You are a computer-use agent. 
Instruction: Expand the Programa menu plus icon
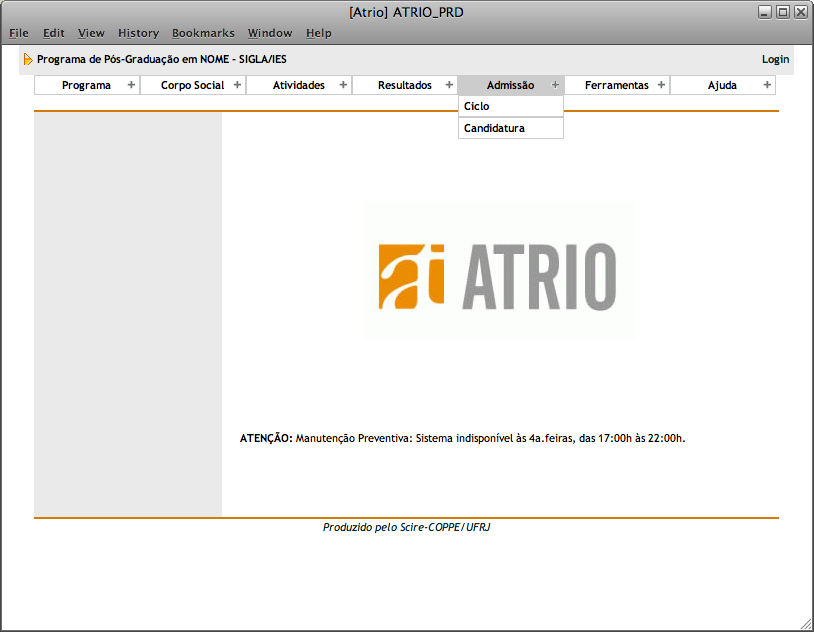coord(131,85)
